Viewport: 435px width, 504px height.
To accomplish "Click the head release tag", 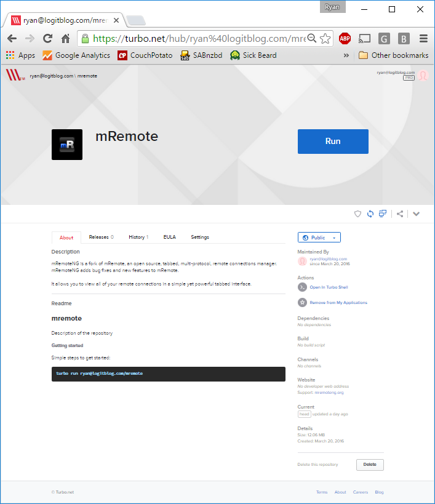I will [x=304, y=414].
